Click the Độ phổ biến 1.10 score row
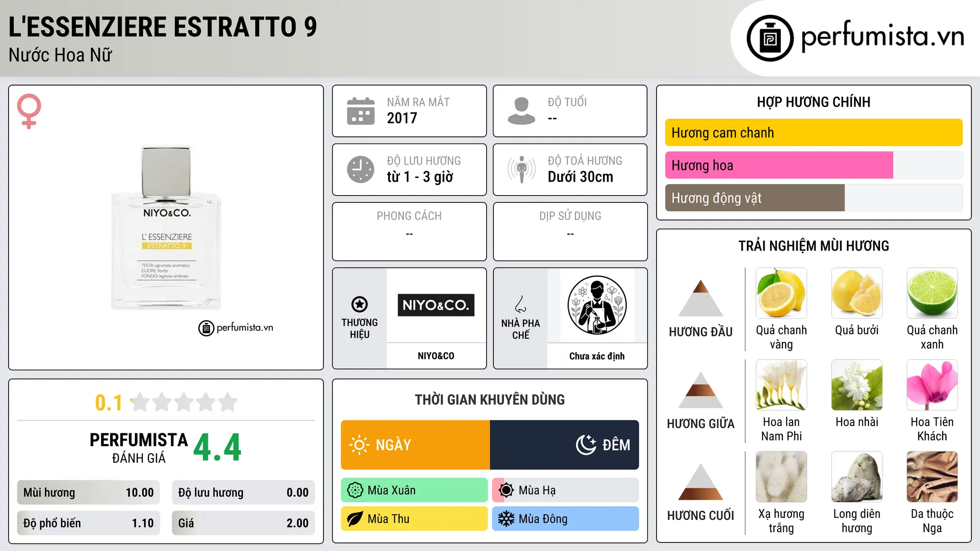 click(x=89, y=523)
